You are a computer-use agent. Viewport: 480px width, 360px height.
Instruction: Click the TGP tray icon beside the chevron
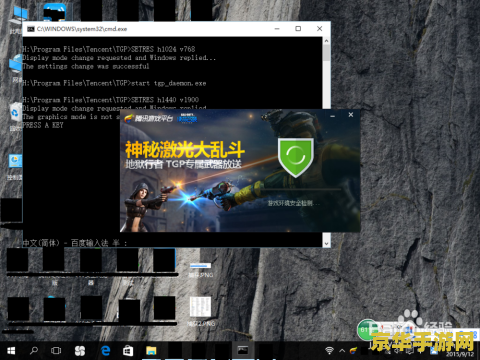coord(353,350)
